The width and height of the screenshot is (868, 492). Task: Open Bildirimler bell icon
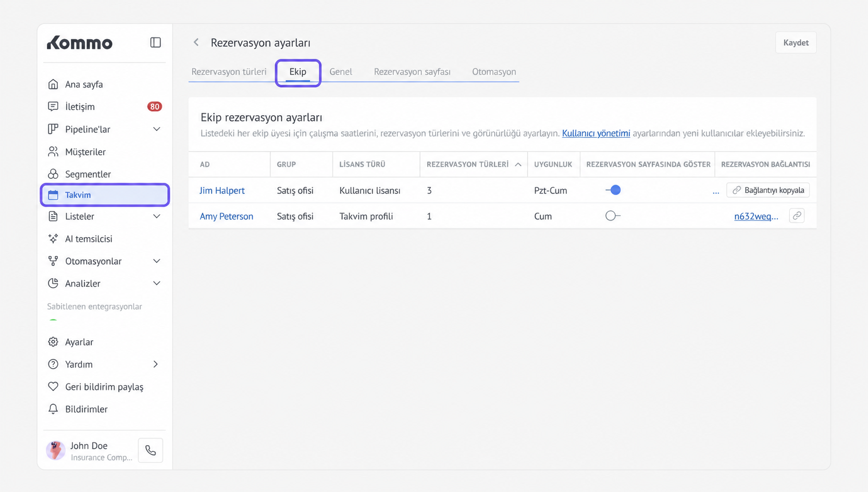[x=53, y=409]
